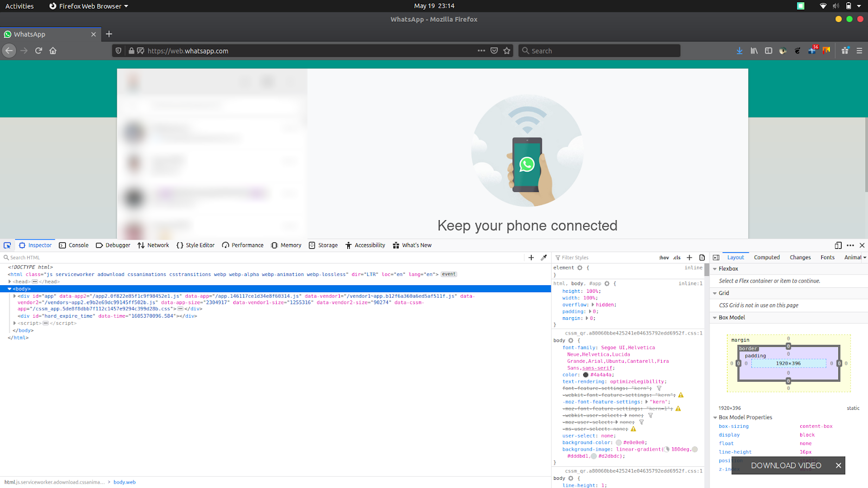
Task: Expand the script element node
Action: click(15, 323)
